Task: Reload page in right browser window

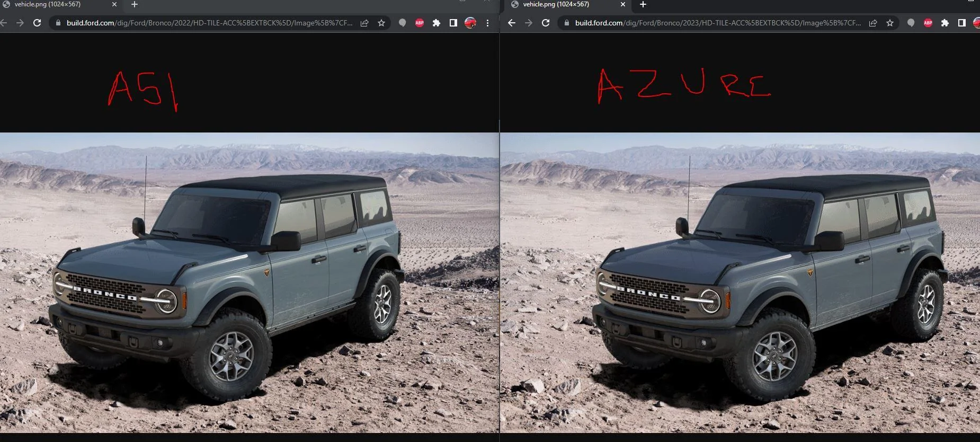Action: [546, 23]
